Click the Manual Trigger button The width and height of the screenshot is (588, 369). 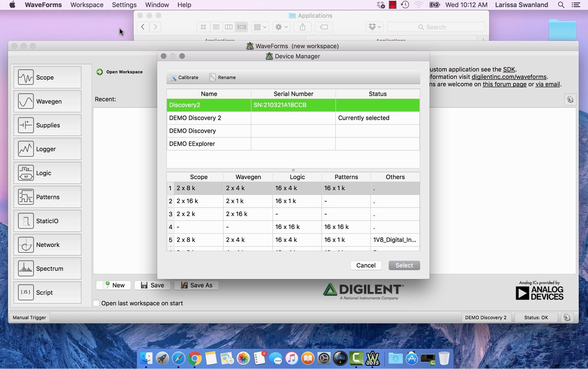[30, 317]
